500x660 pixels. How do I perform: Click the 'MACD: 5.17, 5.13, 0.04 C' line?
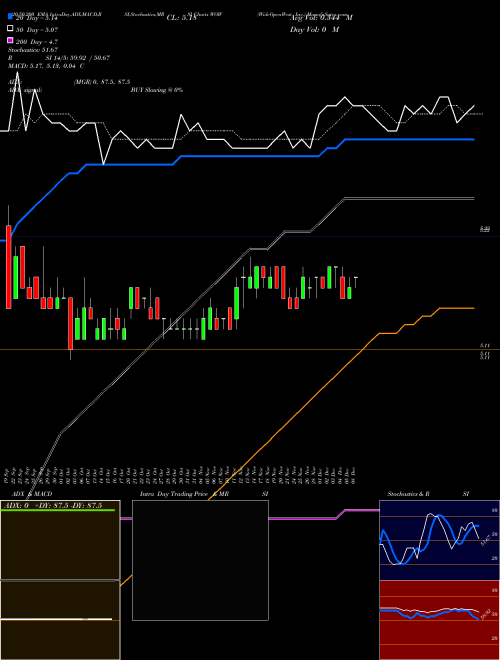tap(46, 66)
